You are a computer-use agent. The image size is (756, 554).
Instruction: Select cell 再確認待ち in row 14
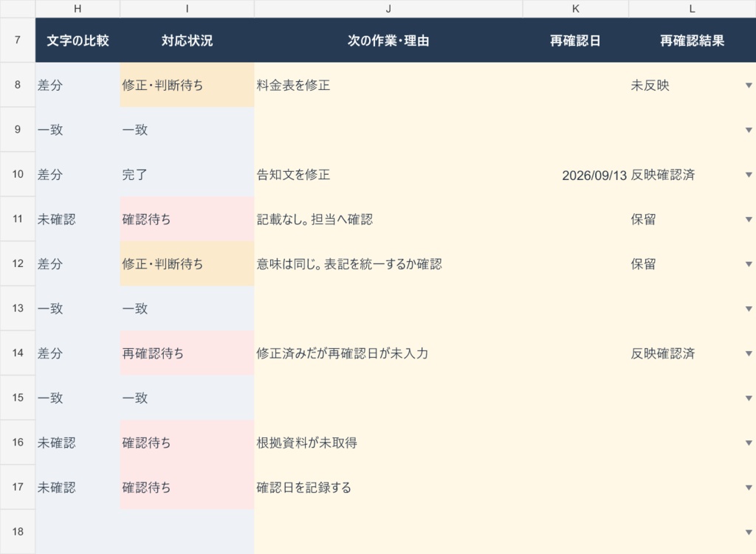tap(187, 353)
